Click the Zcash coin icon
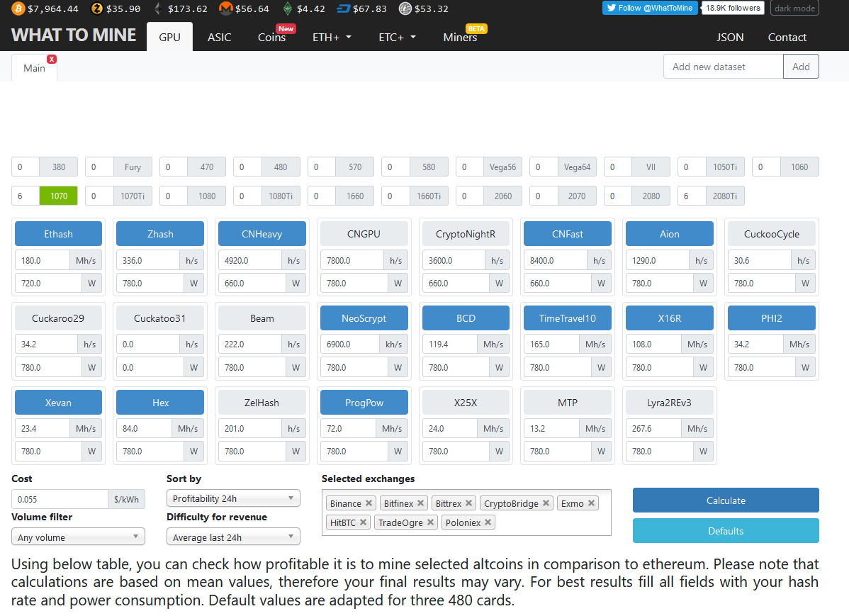Viewport: 849px width, 616px height. click(97, 9)
